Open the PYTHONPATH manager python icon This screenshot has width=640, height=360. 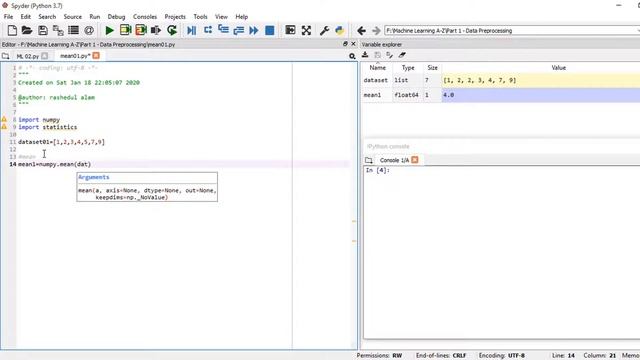tap(340, 30)
